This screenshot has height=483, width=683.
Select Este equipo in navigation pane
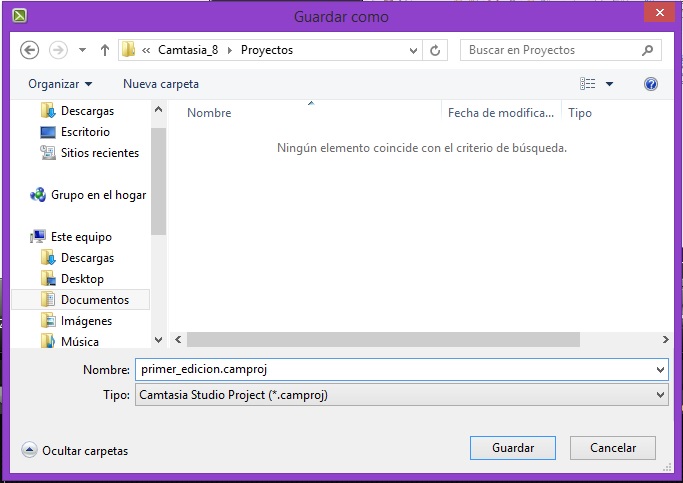coord(81,237)
